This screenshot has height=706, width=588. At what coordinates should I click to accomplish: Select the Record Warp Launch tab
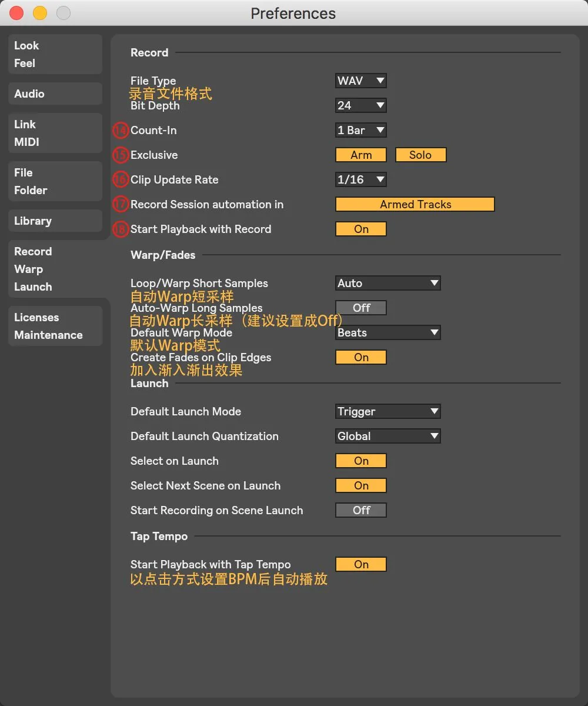click(58, 269)
